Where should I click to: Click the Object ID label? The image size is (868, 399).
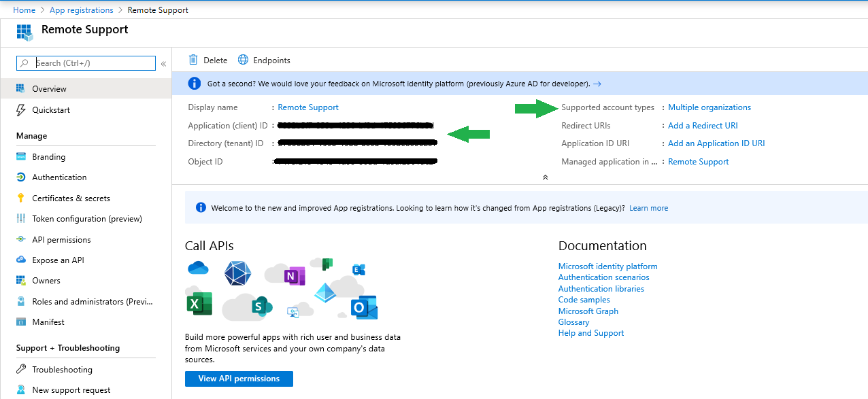[x=205, y=162]
